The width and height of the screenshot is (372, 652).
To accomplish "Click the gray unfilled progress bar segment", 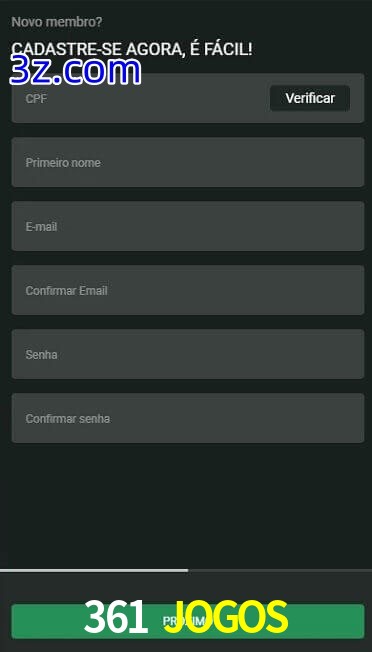I will tap(280, 570).
